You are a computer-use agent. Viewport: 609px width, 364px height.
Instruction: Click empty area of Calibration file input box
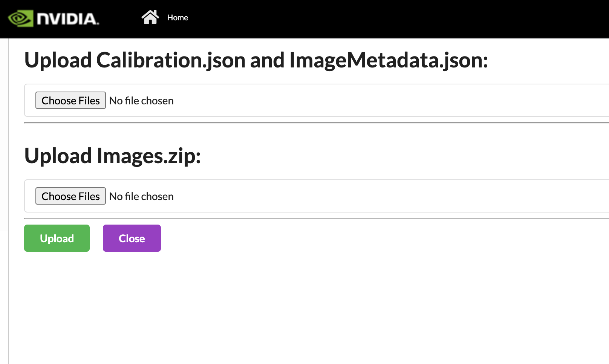coord(377,101)
